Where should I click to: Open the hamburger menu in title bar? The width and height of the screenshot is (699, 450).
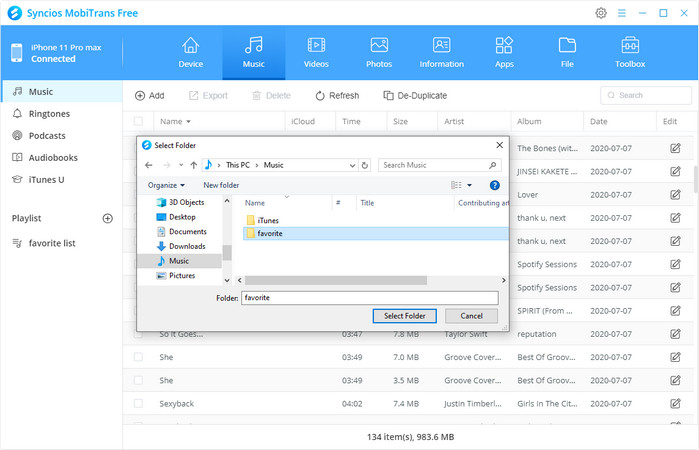click(621, 13)
